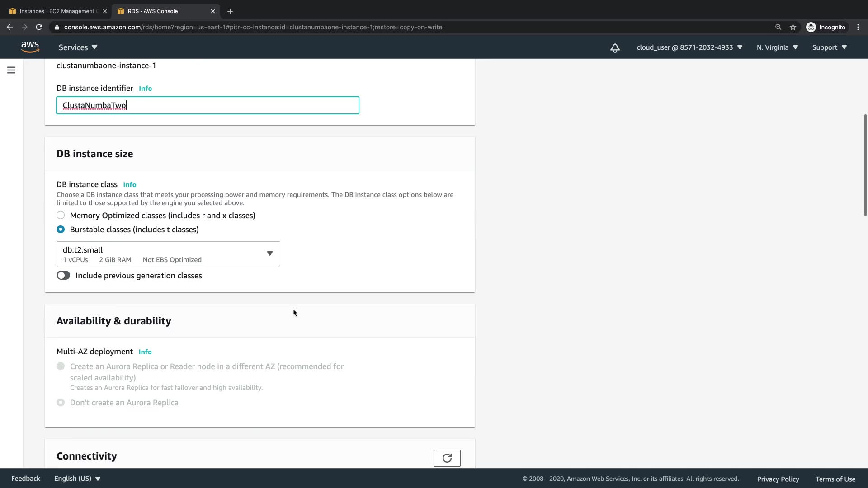
Task: Open a new browser tab with plus icon
Action: pyautogui.click(x=230, y=11)
